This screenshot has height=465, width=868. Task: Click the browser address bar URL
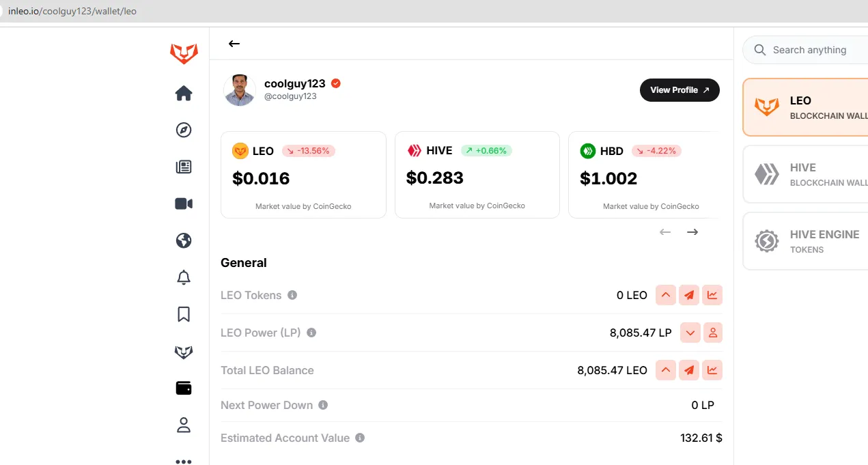point(72,11)
